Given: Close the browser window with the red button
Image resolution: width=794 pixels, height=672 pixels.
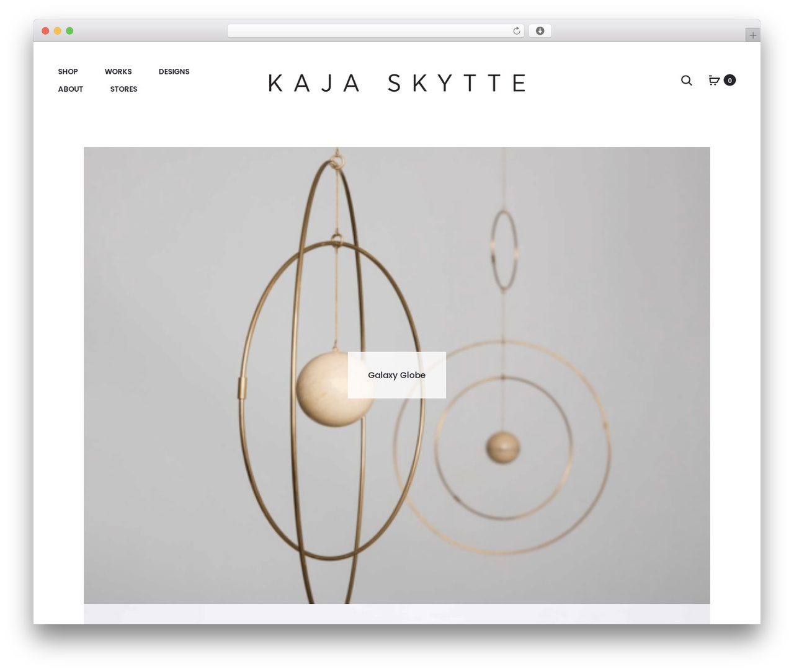Looking at the screenshot, I should (45, 31).
